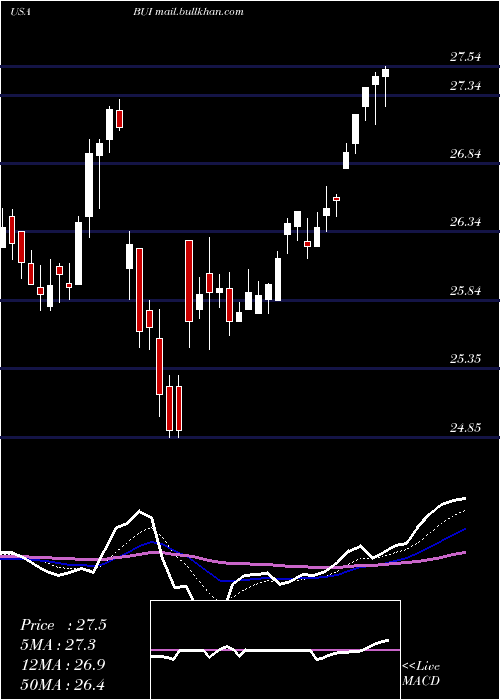
Task: Click the 25.84 price level label
Action: coord(465,291)
